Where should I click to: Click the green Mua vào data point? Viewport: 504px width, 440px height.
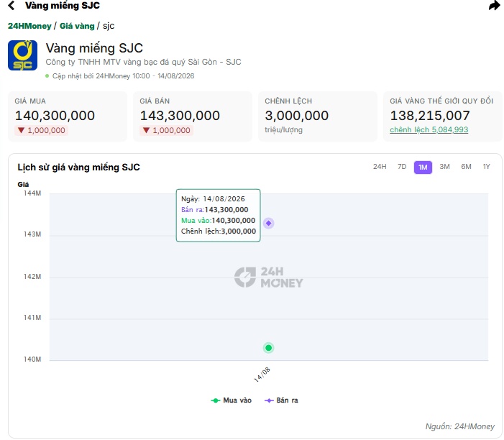point(268,348)
